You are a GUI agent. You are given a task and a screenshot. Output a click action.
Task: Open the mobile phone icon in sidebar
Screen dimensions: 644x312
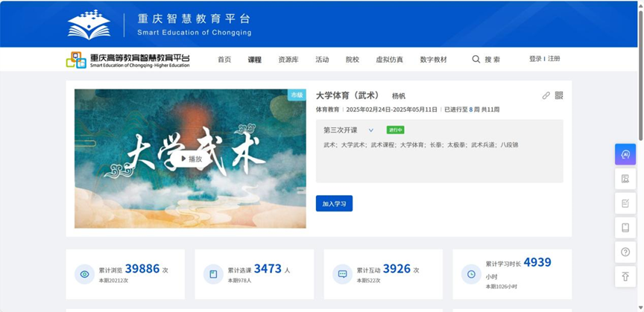tap(625, 228)
